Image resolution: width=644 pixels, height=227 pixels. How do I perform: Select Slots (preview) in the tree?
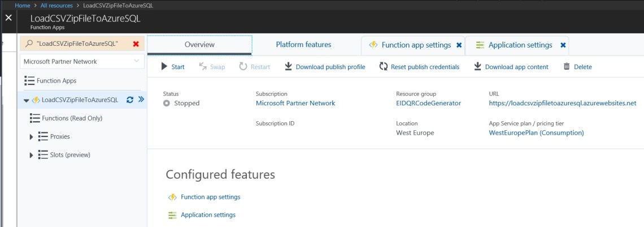(70, 155)
